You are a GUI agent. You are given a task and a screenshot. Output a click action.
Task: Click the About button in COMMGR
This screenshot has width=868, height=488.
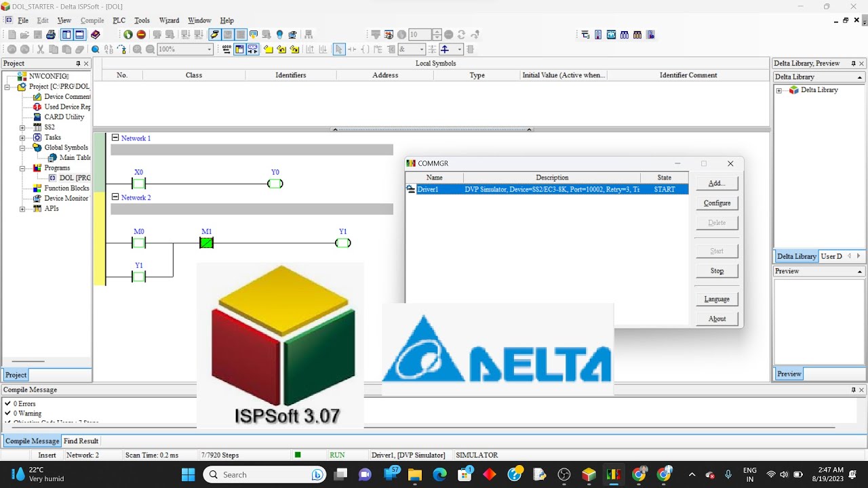pyautogui.click(x=717, y=319)
